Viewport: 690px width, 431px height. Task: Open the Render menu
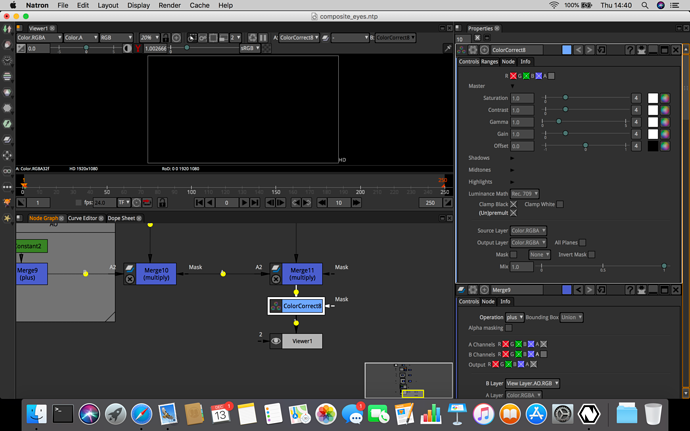[169, 5]
